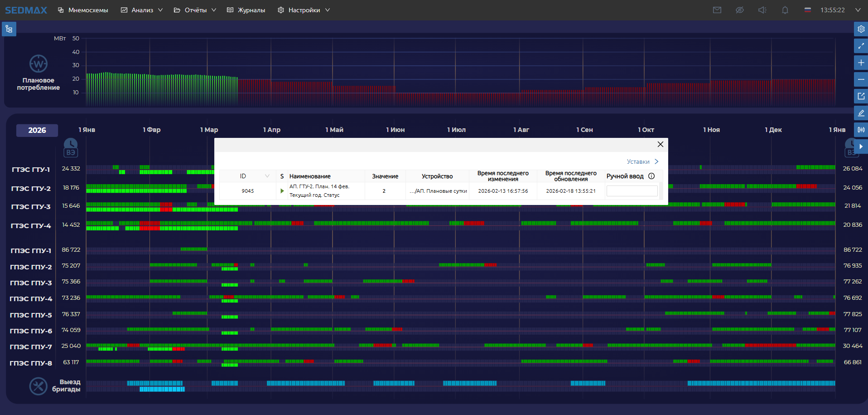Click the 2026 year button
868x415 pixels.
pyautogui.click(x=37, y=130)
